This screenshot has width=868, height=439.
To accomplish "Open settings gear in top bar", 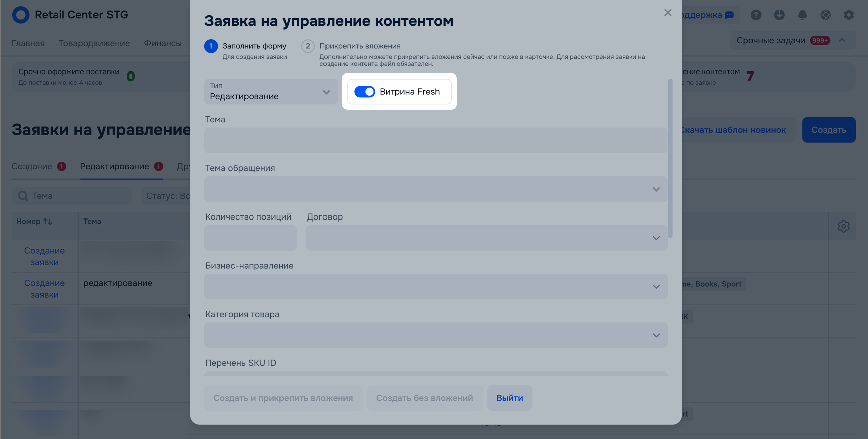I will point(848,15).
